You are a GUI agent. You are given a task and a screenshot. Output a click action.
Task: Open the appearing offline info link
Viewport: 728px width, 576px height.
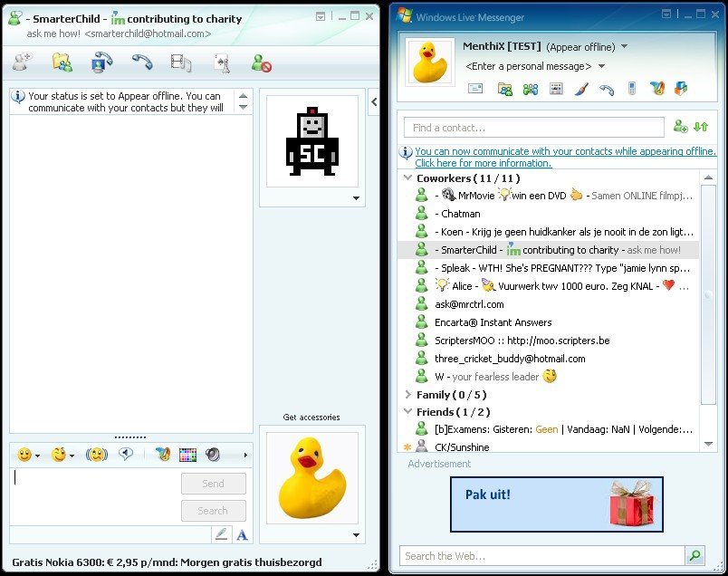pyautogui.click(x=565, y=157)
